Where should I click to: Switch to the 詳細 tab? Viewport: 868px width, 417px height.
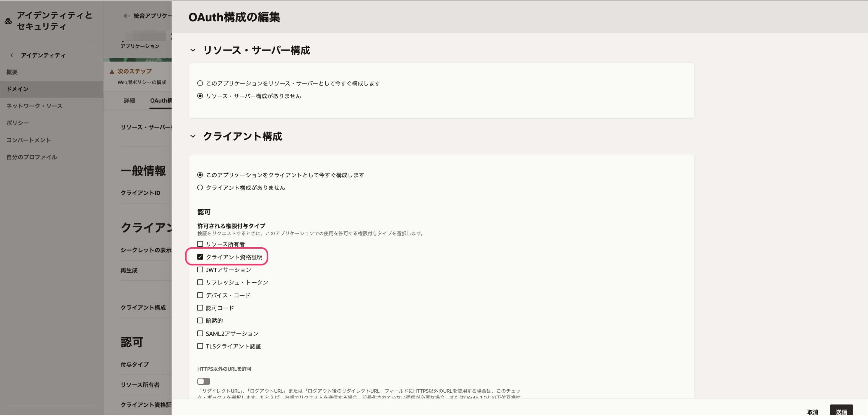click(x=129, y=100)
